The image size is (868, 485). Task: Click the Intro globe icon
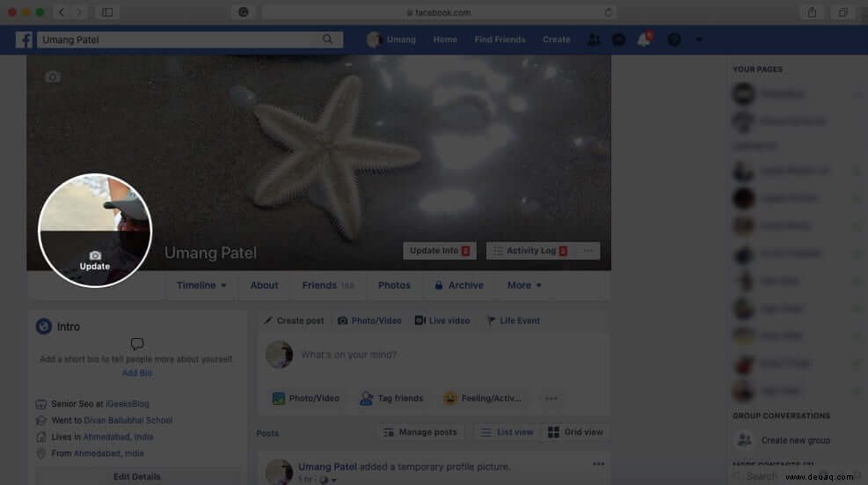pos(44,327)
